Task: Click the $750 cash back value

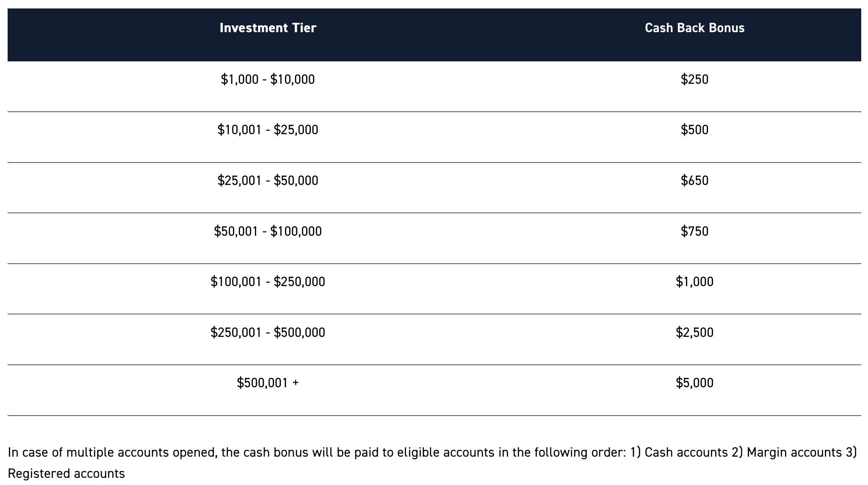Action: (694, 231)
